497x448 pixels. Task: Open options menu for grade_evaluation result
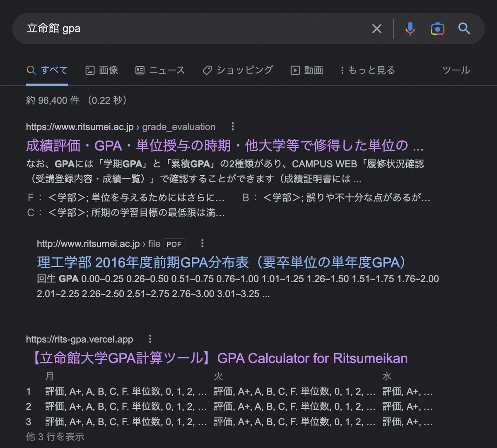(x=233, y=126)
